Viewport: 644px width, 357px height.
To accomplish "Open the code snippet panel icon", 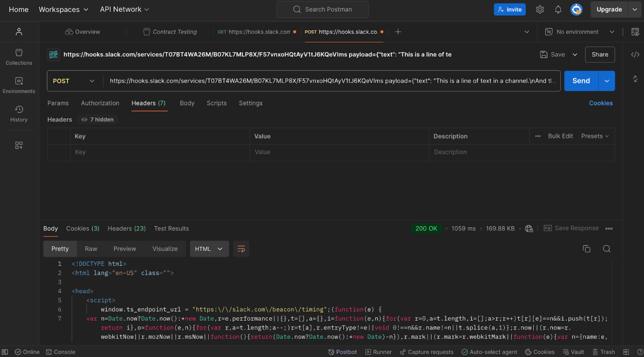I will 635,54.
